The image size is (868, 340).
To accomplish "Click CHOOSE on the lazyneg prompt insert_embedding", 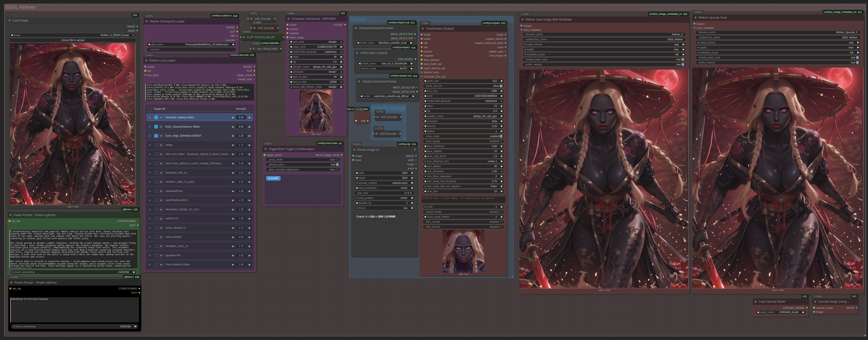I will point(125,326).
